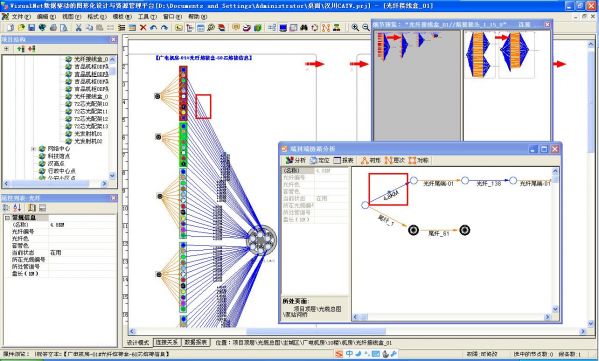Click the 报表 report button in analysis window
The width and height of the screenshot is (599, 361).
344,160
